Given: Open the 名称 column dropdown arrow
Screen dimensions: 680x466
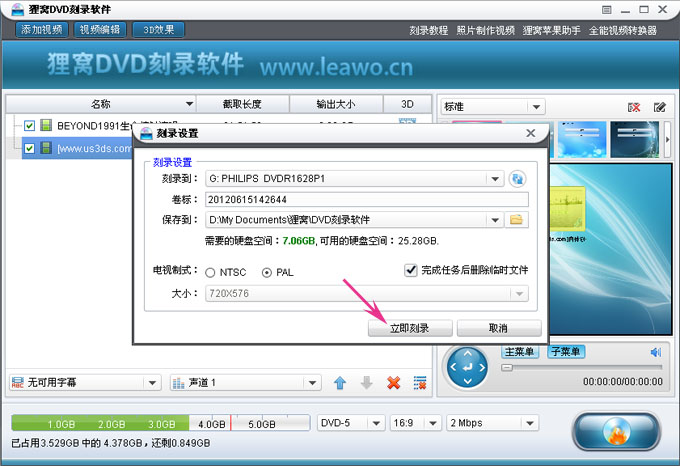Looking at the screenshot, I should (x=190, y=104).
